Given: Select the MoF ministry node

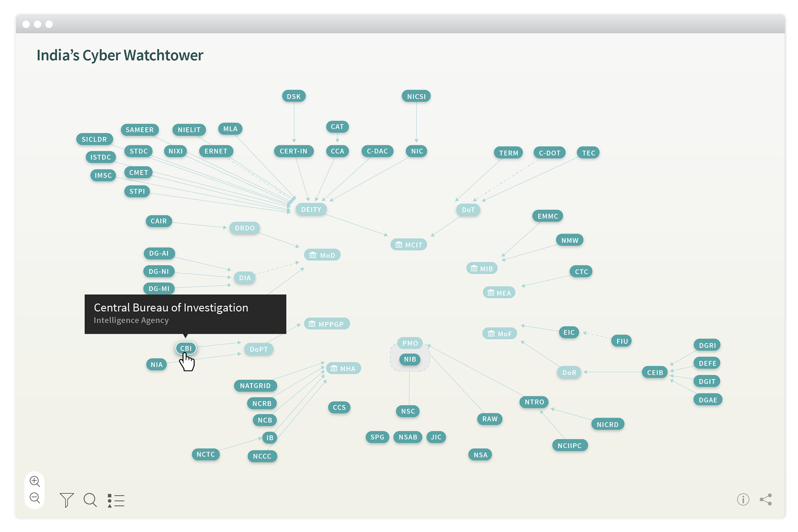Looking at the screenshot, I should tap(500, 333).
